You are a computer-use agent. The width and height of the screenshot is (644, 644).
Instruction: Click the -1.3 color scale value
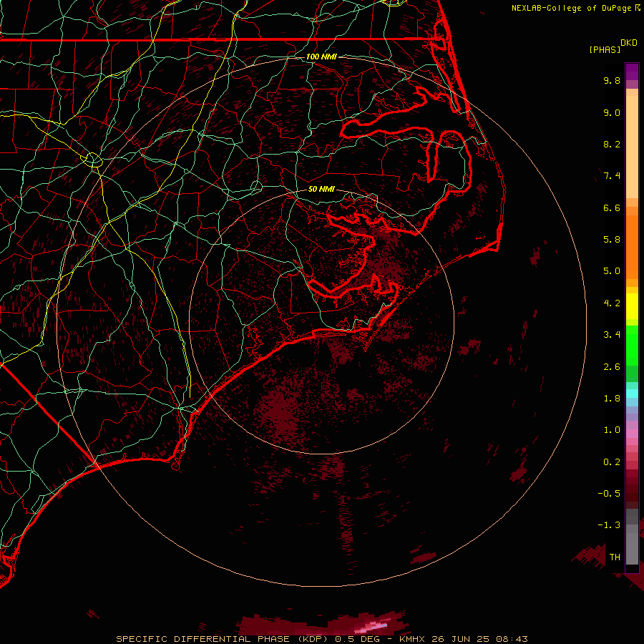[609, 525]
